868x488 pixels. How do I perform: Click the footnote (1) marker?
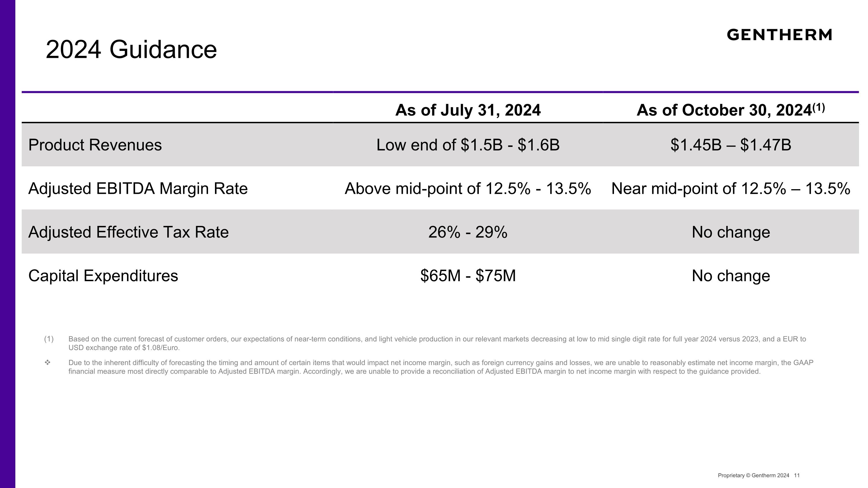click(x=49, y=339)
